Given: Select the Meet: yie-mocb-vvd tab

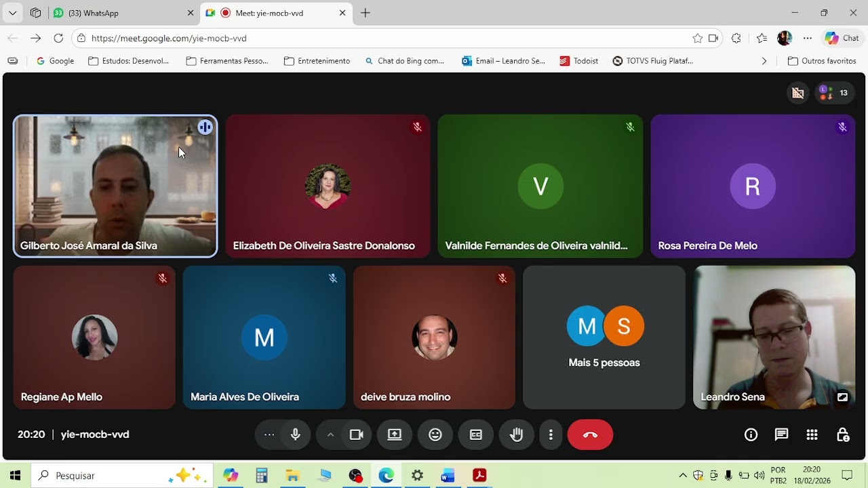Looking at the screenshot, I should pos(277,13).
